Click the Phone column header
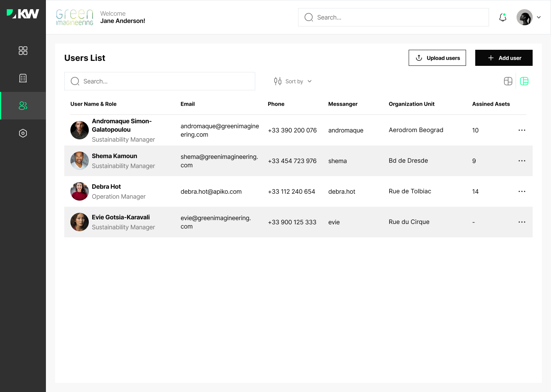The width and height of the screenshot is (551, 392). pyautogui.click(x=276, y=104)
